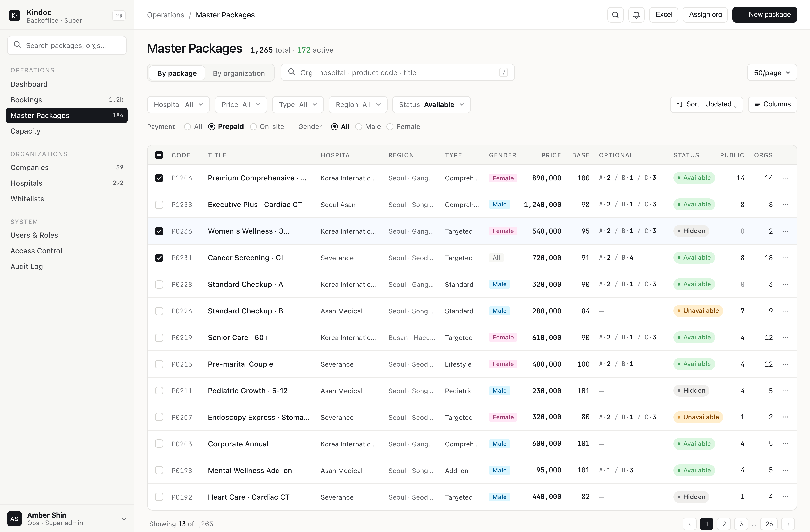
Task: Open row actions menu for P1204
Action: [x=786, y=178]
